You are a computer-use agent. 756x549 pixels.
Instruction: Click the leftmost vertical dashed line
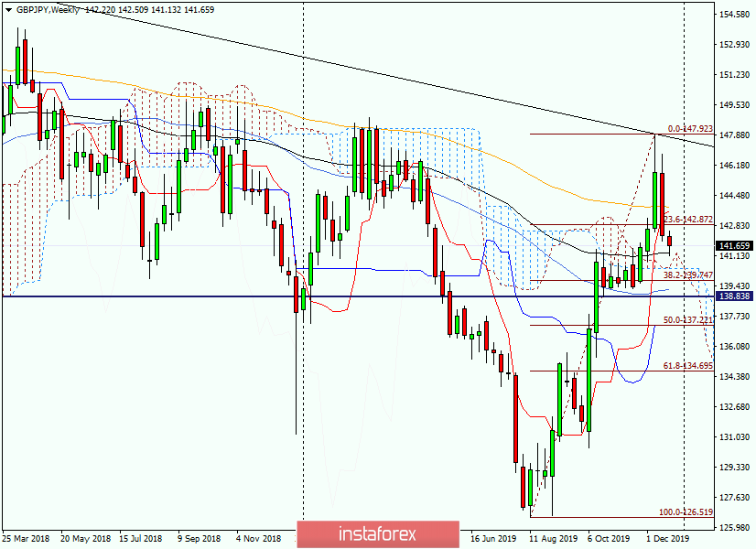(302, 274)
